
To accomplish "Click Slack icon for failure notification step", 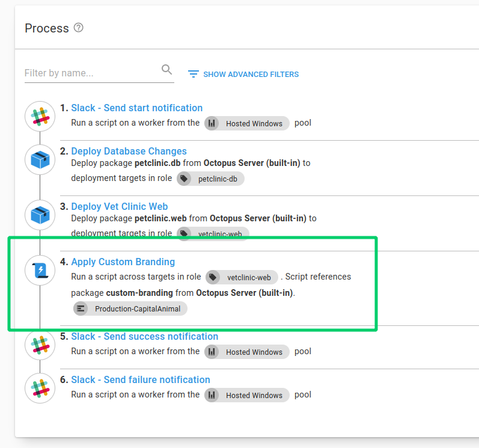I will coord(40,388).
